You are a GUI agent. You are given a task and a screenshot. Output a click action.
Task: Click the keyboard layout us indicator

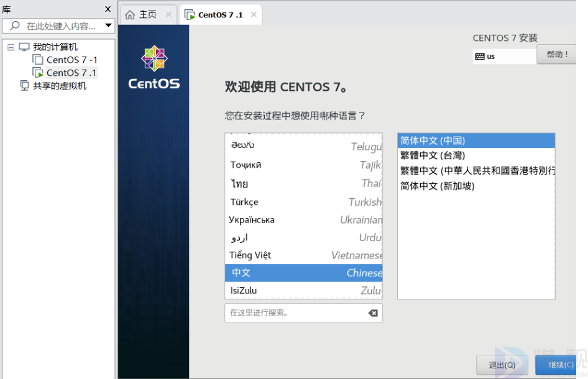tap(503, 57)
